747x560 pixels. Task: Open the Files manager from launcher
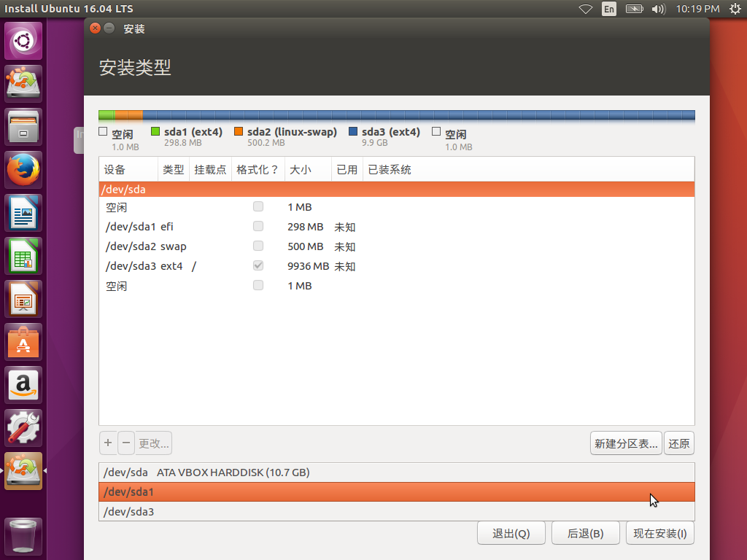pyautogui.click(x=23, y=127)
